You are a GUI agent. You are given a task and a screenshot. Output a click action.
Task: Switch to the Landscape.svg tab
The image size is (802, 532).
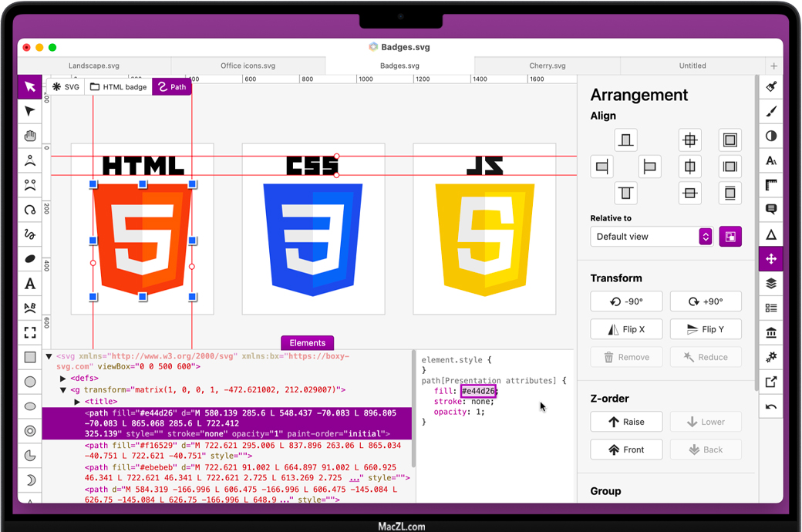(93, 66)
